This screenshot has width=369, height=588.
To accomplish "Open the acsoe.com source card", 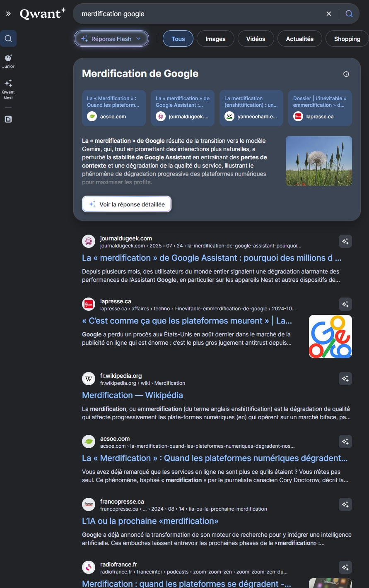I will [x=114, y=108].
